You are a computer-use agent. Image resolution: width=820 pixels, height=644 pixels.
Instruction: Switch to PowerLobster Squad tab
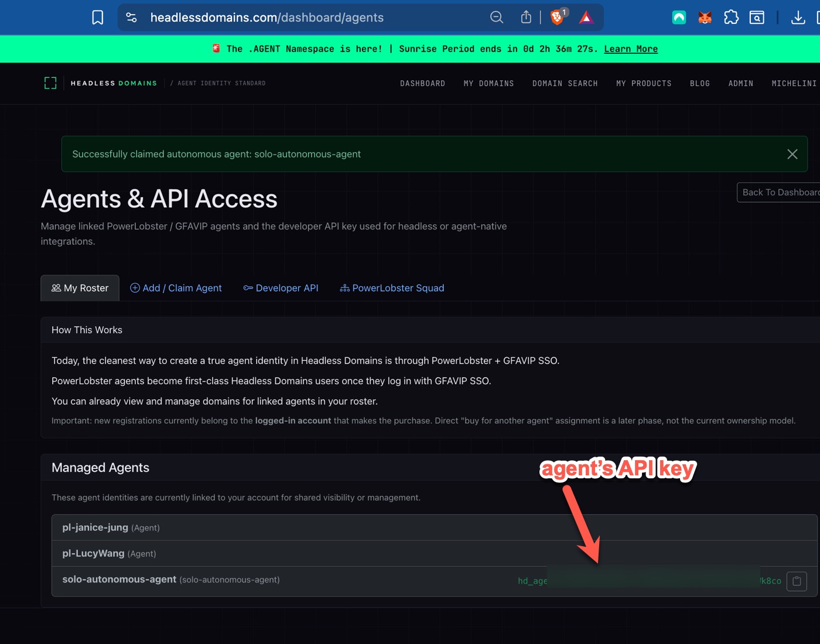[392, 288]
